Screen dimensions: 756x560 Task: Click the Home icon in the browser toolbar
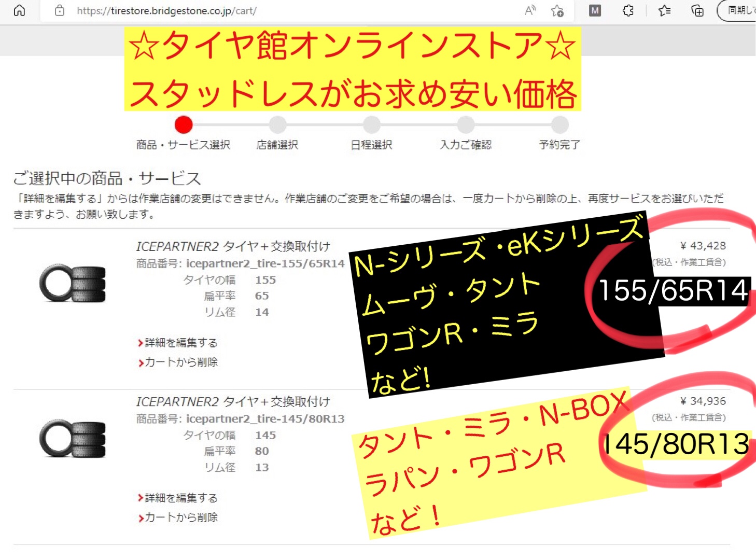coord(19,10)
